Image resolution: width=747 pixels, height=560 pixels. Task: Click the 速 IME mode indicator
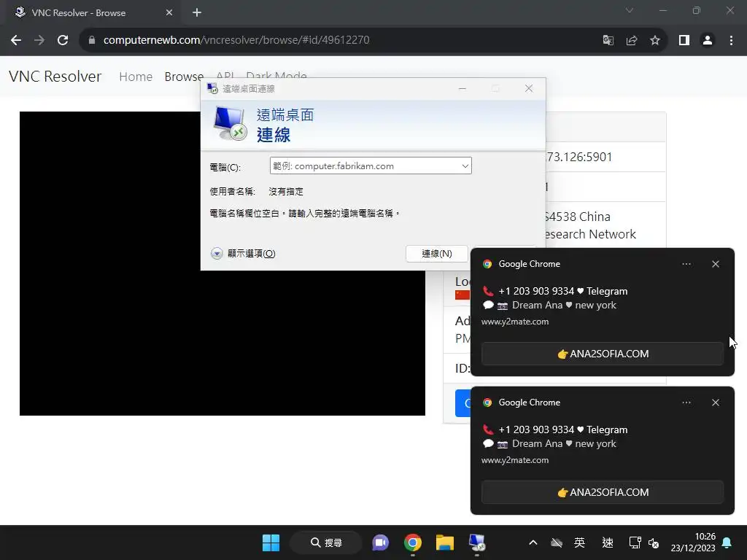point(608,542)
